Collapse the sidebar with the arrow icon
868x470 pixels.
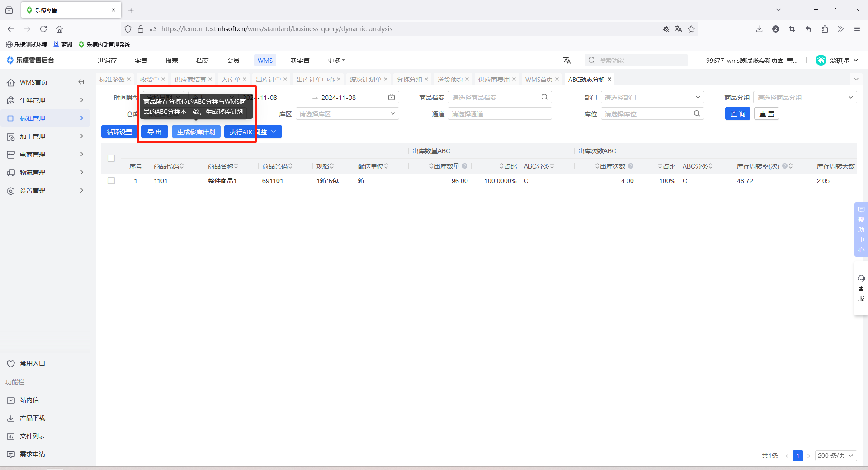click(81, 82)
